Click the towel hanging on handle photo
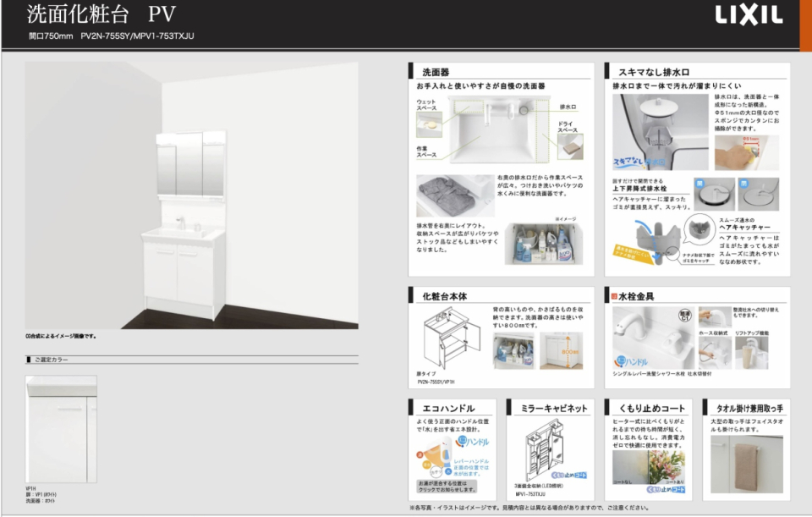This screenshot has width=812, height=517. point(748,462)
